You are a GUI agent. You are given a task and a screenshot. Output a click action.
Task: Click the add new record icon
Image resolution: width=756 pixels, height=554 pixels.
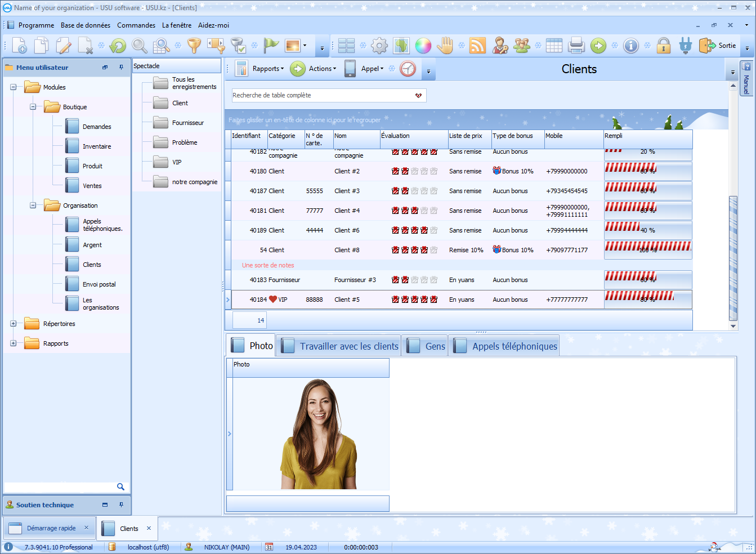[20, 46]
